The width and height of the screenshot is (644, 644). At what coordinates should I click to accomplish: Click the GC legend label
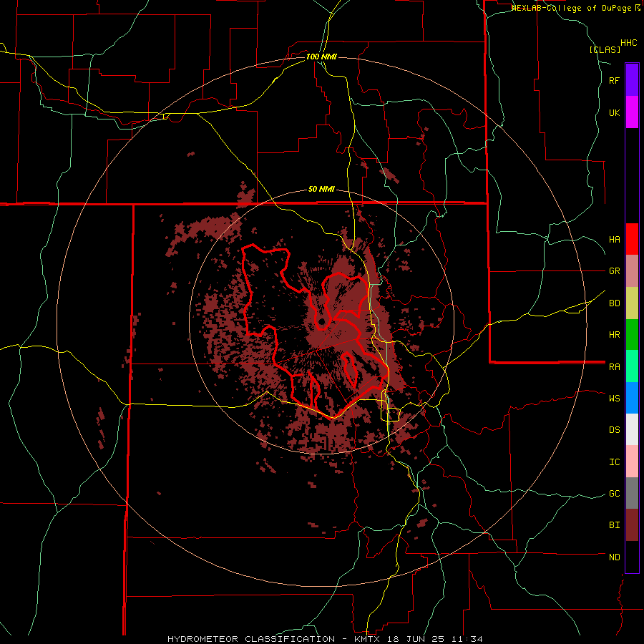(615, 493)
